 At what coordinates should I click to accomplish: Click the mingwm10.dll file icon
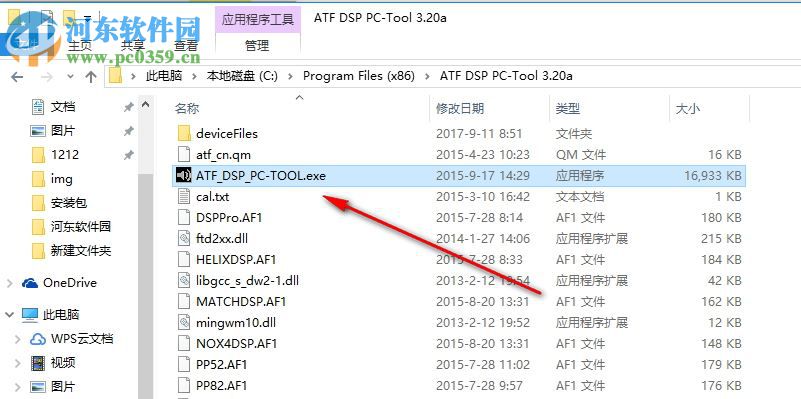pos(184,322)
